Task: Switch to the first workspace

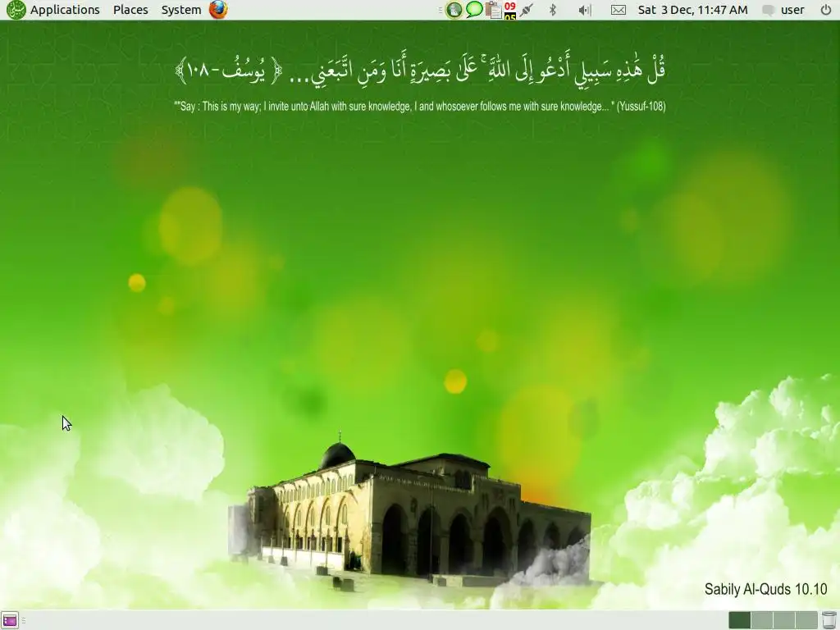Action: (x=739, y=620)
